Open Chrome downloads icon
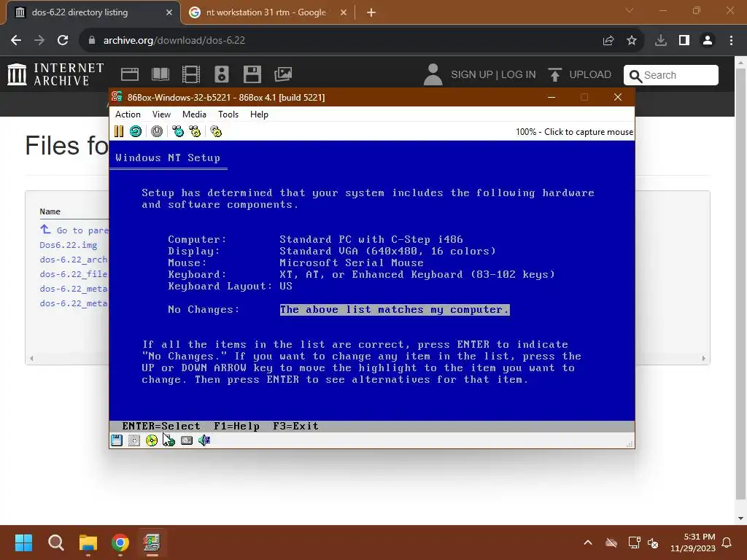Viewport: 747px width, 560px height. (x=661, y=40)
